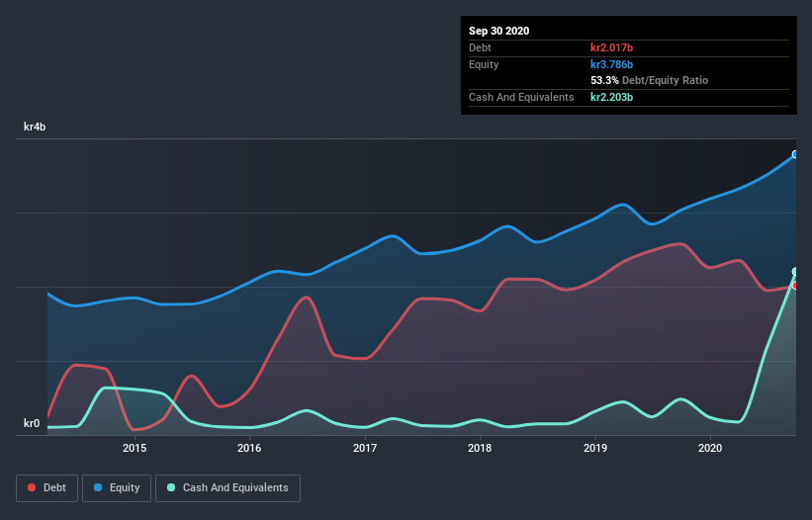This screenshot has height=520, width=812.
Task: Click the red Debt legend dot
Action: point(32,488)
